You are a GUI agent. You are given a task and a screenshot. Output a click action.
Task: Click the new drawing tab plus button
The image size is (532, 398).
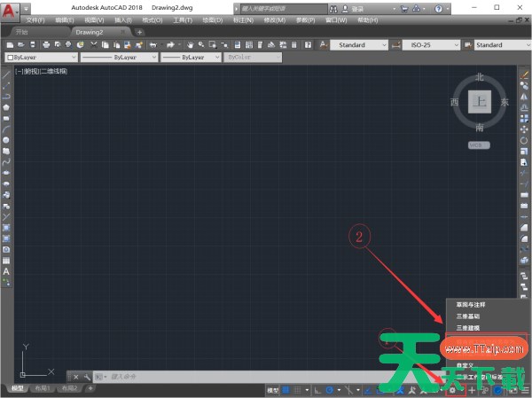point(139,32)
